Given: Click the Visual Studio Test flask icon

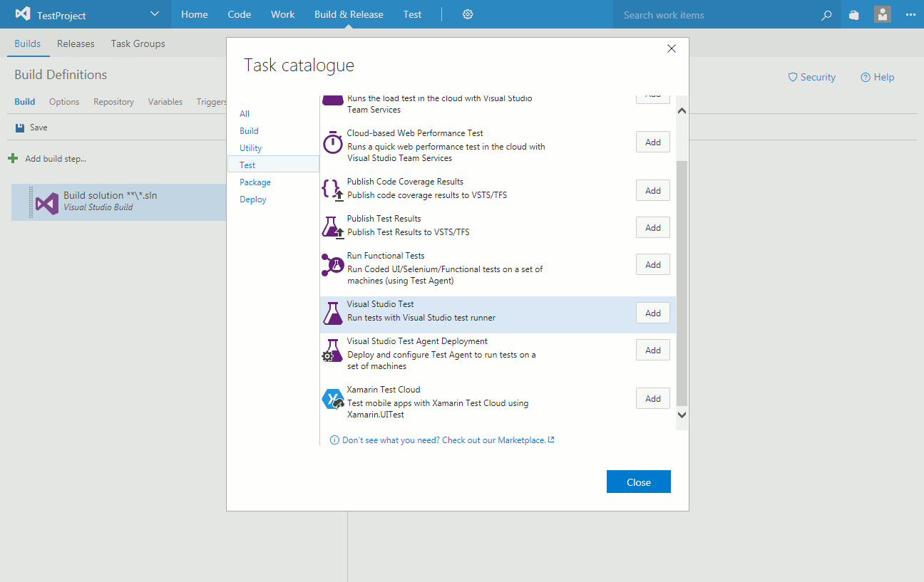Looking at the screenshot, I should [x=332, y=314].
